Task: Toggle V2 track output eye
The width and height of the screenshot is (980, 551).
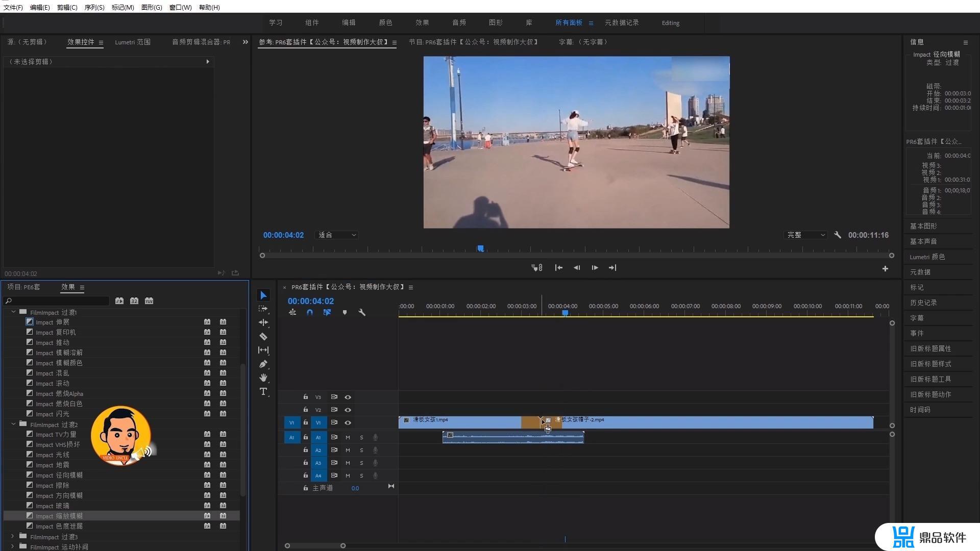Action: (x=348, y=410)
